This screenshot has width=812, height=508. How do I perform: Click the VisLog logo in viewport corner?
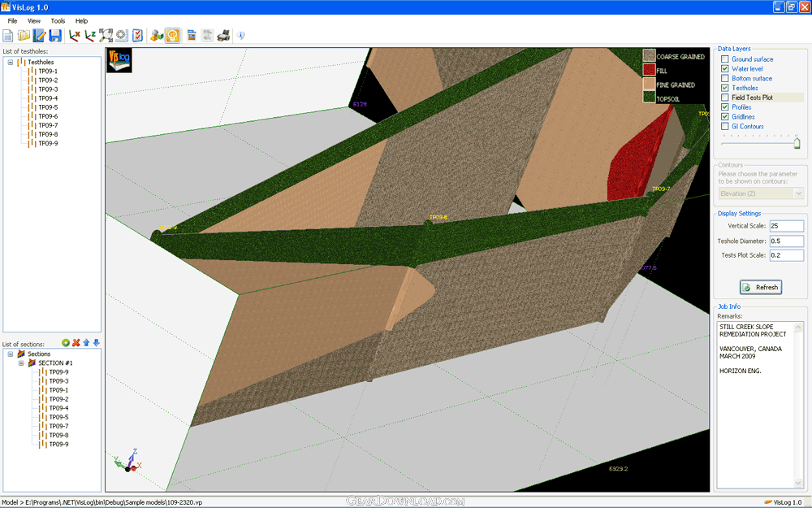(119, 60)
